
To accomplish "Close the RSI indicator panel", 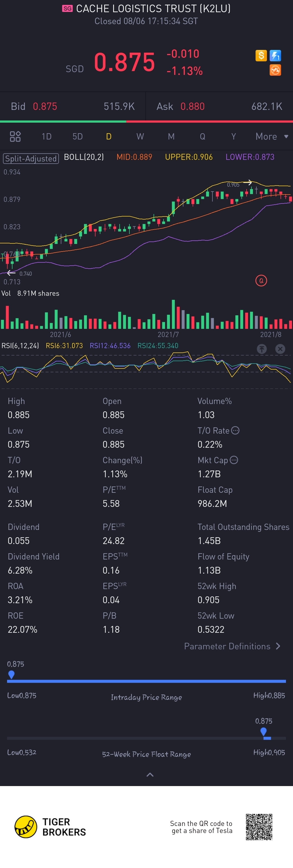I will click(x=280, y=349).
